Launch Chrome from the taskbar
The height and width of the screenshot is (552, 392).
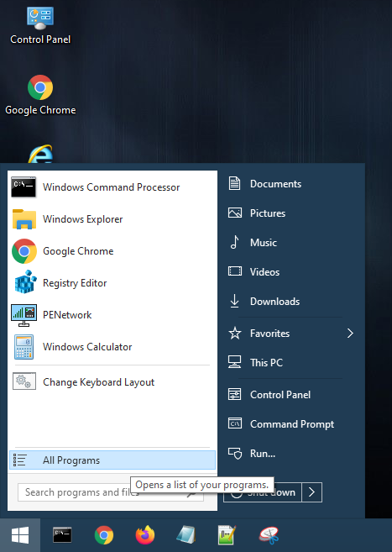[104, 535]
